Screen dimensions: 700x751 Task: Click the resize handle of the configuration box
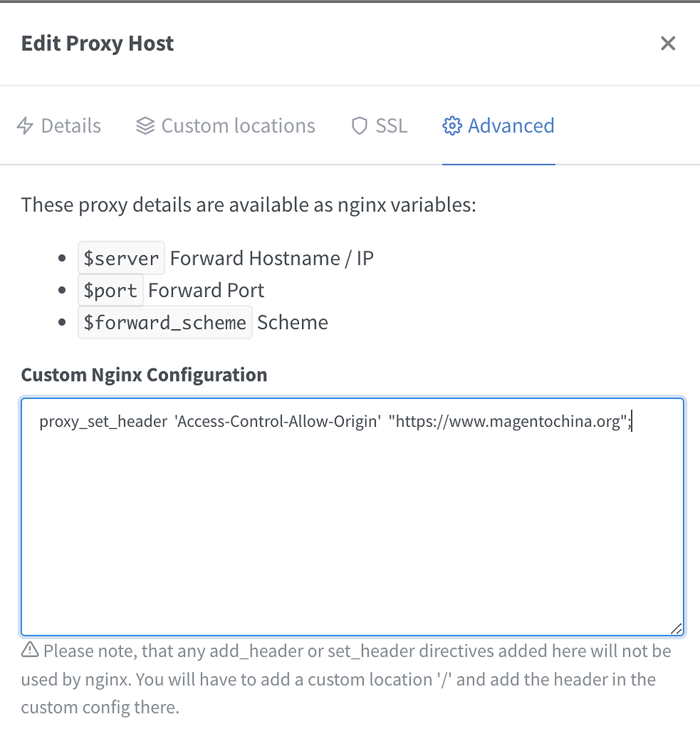click(677, 629)
